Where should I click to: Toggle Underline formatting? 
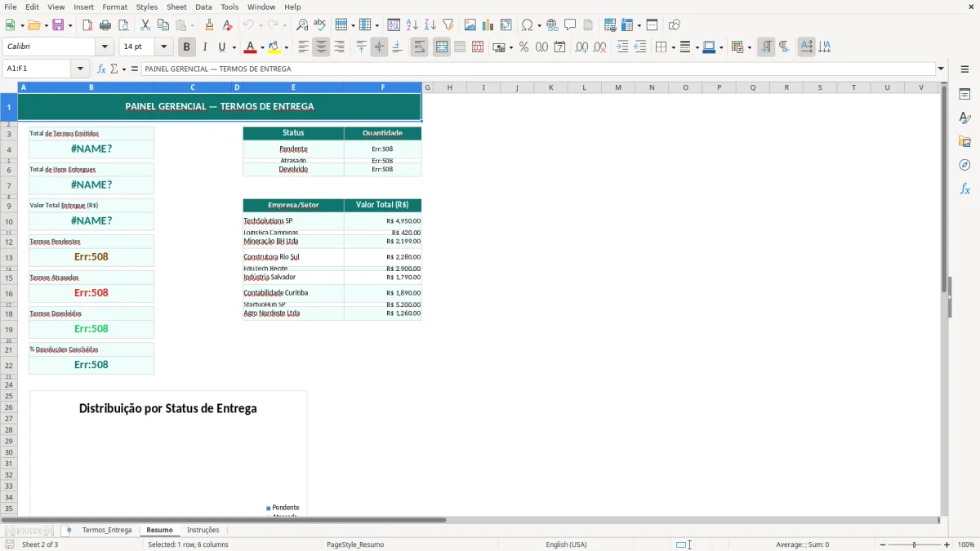click(222, 47)
